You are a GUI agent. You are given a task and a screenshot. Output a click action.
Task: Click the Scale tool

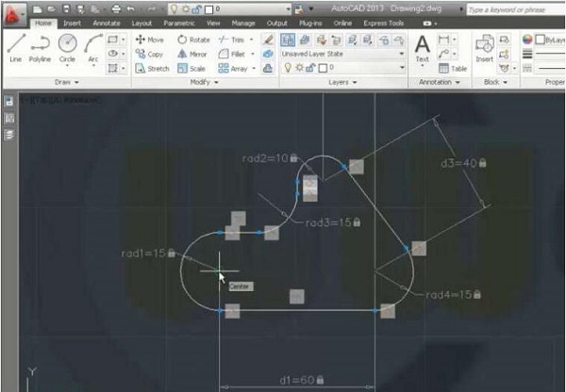191,68
